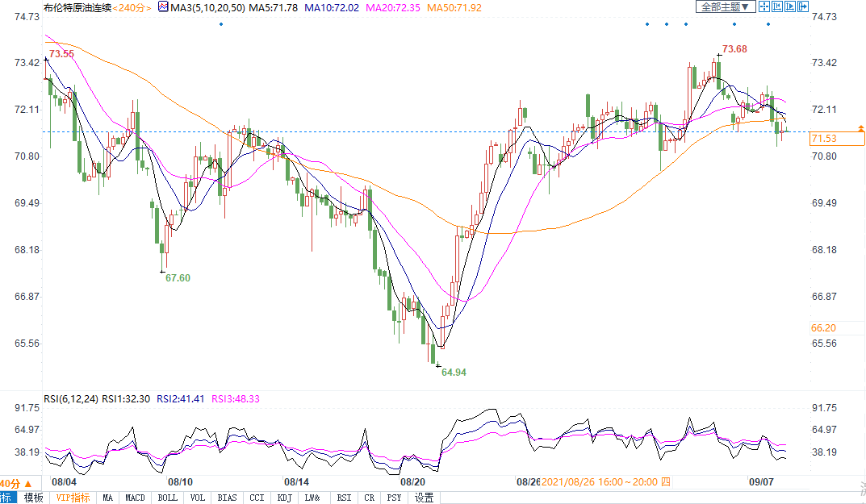This screenshot has height=504, width=866.
Task: Click the first blue event dot at chart top
Action: point(221,24)
